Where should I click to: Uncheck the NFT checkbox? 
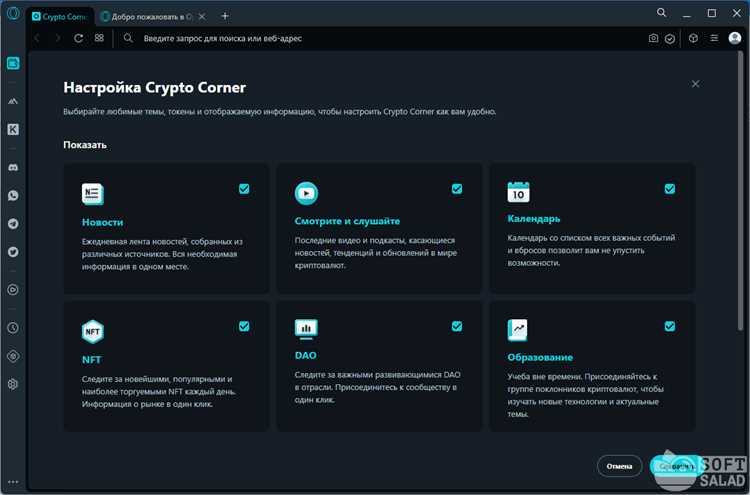point(244,326)
